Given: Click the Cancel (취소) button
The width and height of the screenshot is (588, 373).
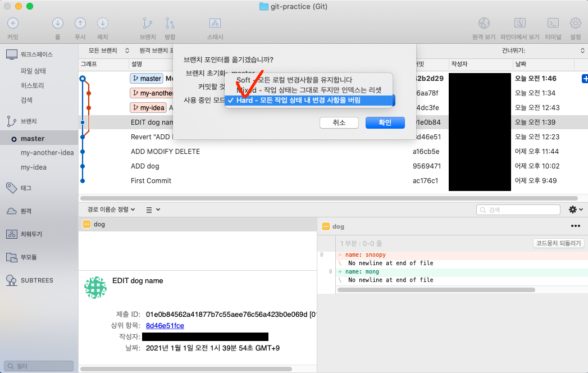Looking at the screenshot, I should (x=339, y=122).
